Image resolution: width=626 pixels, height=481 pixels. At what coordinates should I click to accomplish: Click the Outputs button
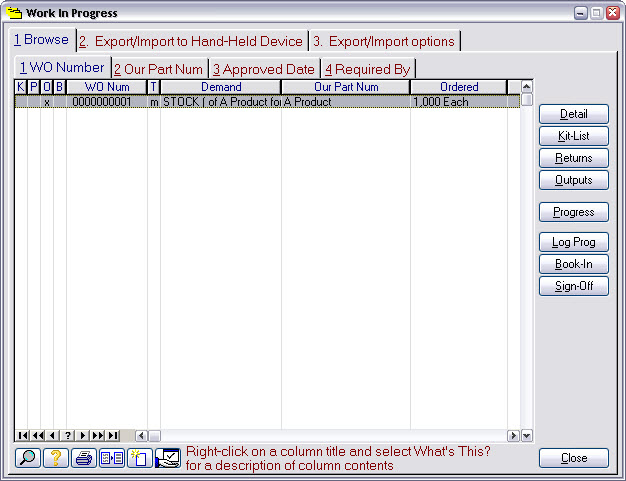(x=574, y=180)
